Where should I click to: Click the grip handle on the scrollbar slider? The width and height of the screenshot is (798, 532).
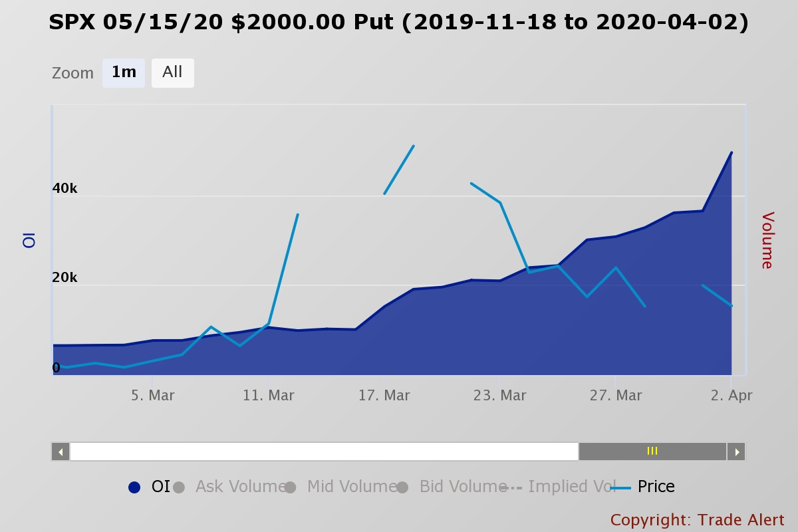[652, 451]
